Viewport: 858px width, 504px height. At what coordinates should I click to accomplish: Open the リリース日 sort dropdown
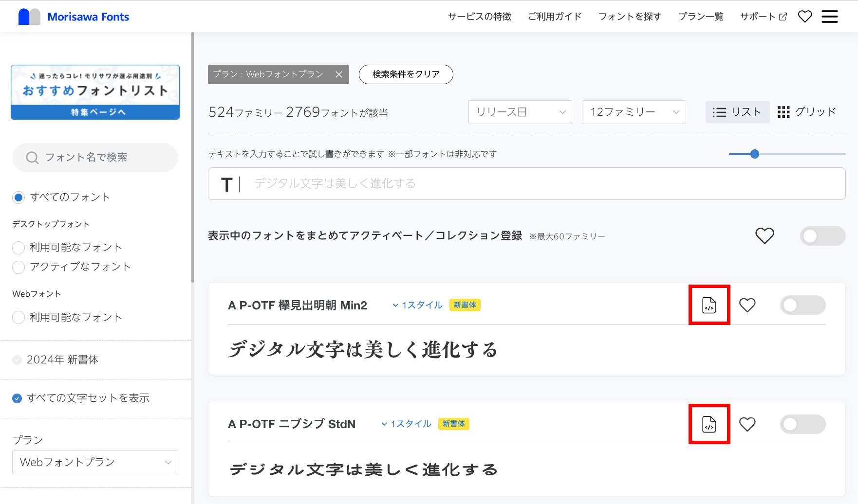(520, 112)
